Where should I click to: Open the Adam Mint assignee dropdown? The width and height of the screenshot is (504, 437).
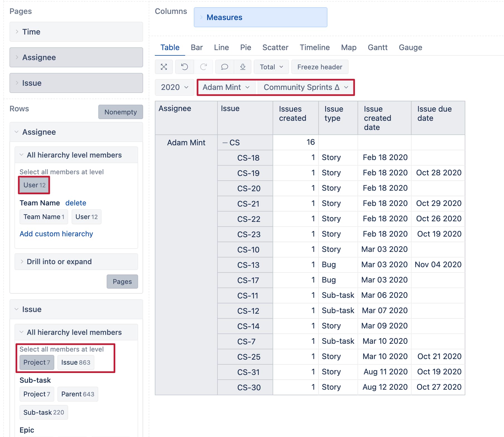(x=226, y=87)
